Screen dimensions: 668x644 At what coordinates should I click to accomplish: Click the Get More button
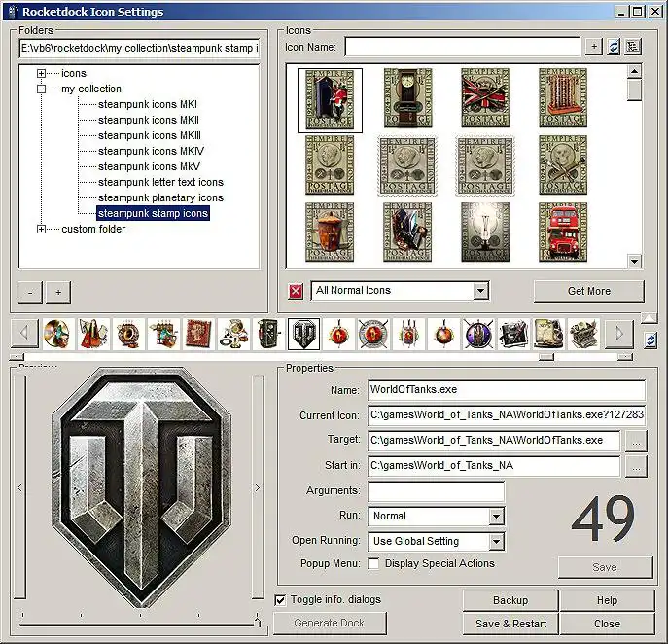click(589, 291)
